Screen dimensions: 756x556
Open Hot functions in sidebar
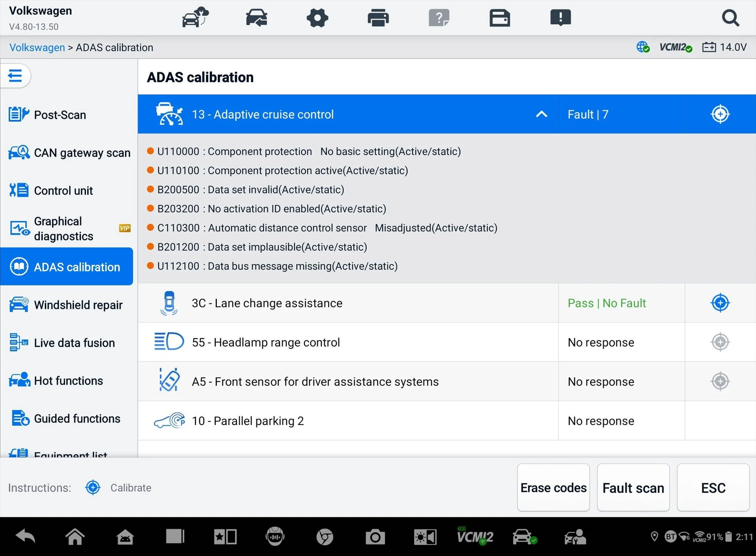(67, 380)
